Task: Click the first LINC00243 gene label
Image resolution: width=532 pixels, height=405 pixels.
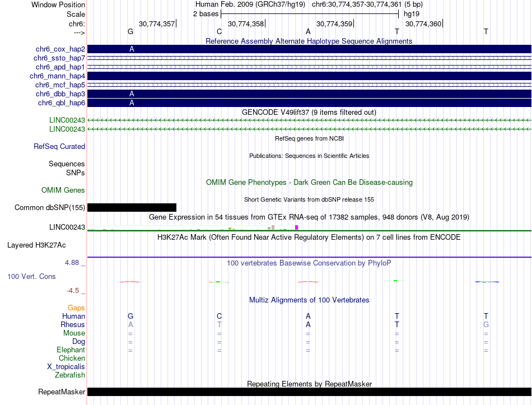Action: (67, 120)
